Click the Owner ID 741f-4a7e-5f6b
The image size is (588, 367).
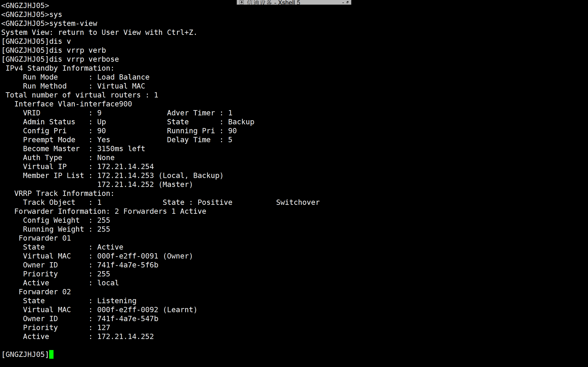[x=127, y=265]
